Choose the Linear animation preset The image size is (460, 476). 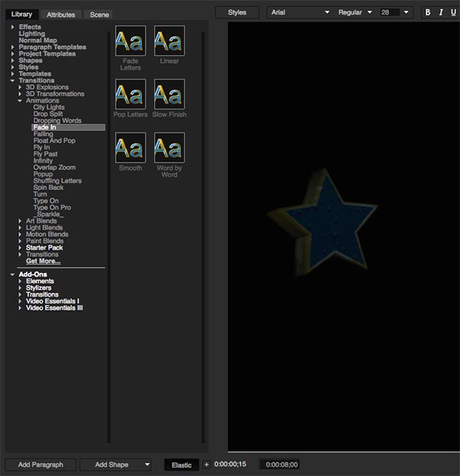[169, 41]
